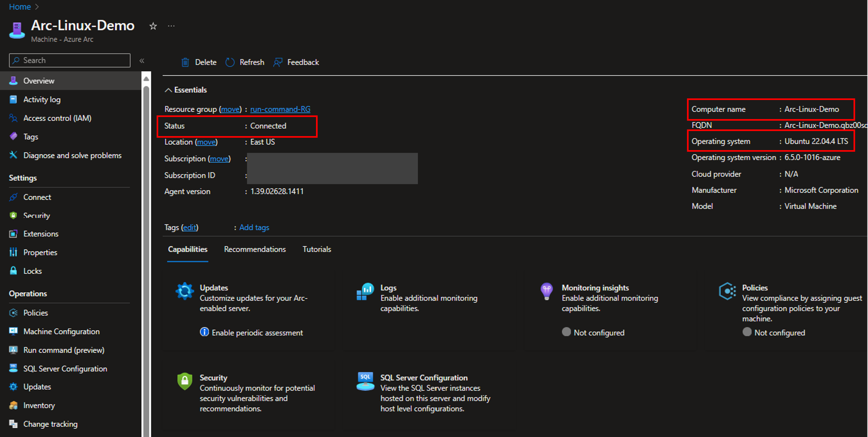Screen dimensions: 868x437
Task: Click the Updates gear icon in Capabilities
Action: pos(185,291)
